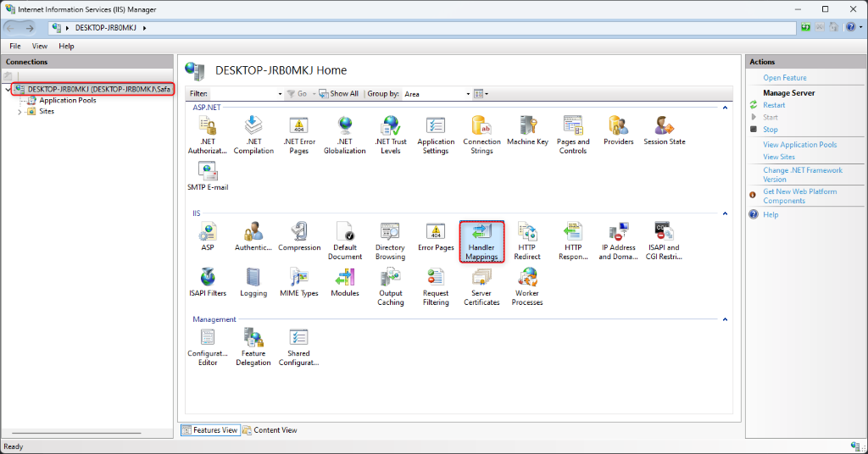This screenshot has height=454, width=868.
Task: Open .NET Trust Levels feature
Action: (x=390, y=135)
